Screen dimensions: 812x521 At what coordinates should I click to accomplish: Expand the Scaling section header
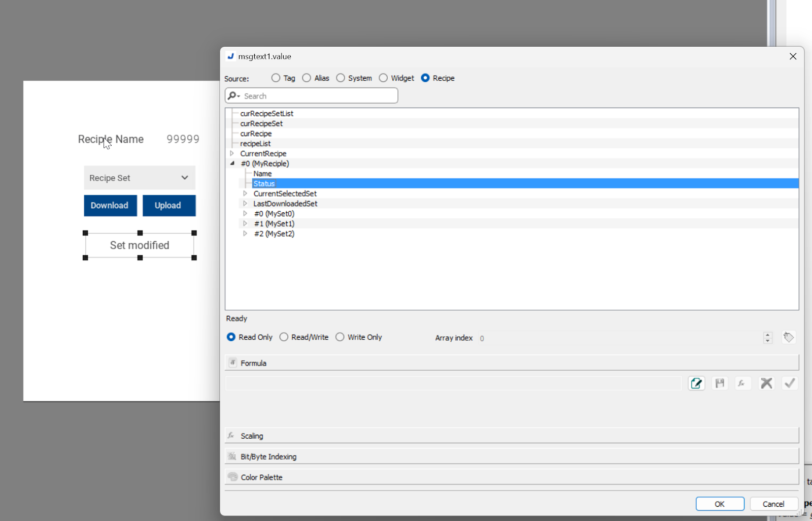point(512,436)
